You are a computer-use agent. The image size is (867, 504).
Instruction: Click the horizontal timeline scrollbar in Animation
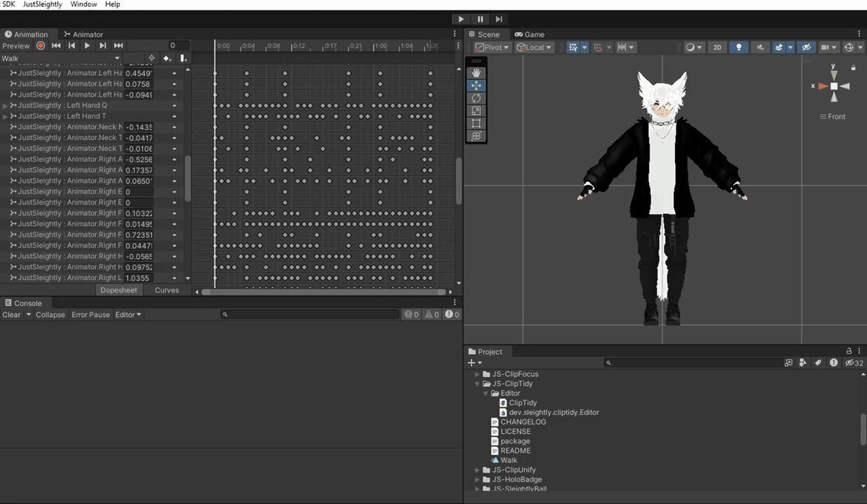[x=323, y=292]
